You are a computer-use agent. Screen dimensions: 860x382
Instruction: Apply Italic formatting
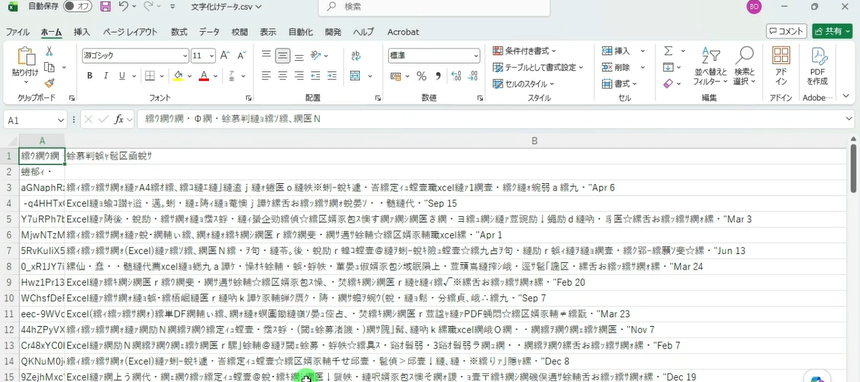pos(105,76)
